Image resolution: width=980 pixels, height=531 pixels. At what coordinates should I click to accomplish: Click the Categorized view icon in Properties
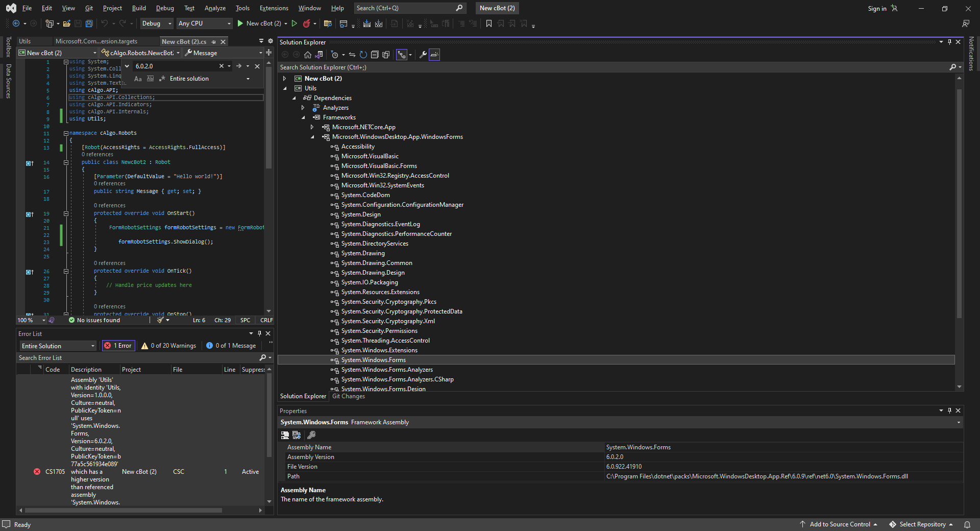[x=285, y=435]
